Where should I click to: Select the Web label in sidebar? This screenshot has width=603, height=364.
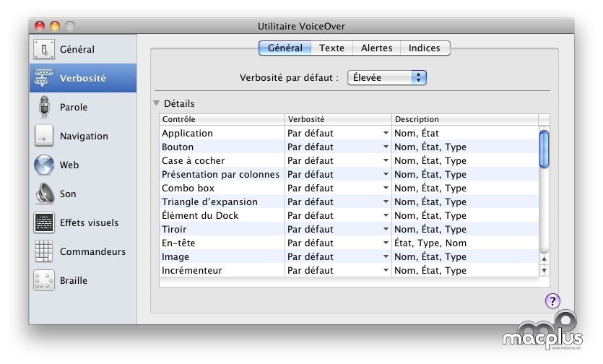69,165
